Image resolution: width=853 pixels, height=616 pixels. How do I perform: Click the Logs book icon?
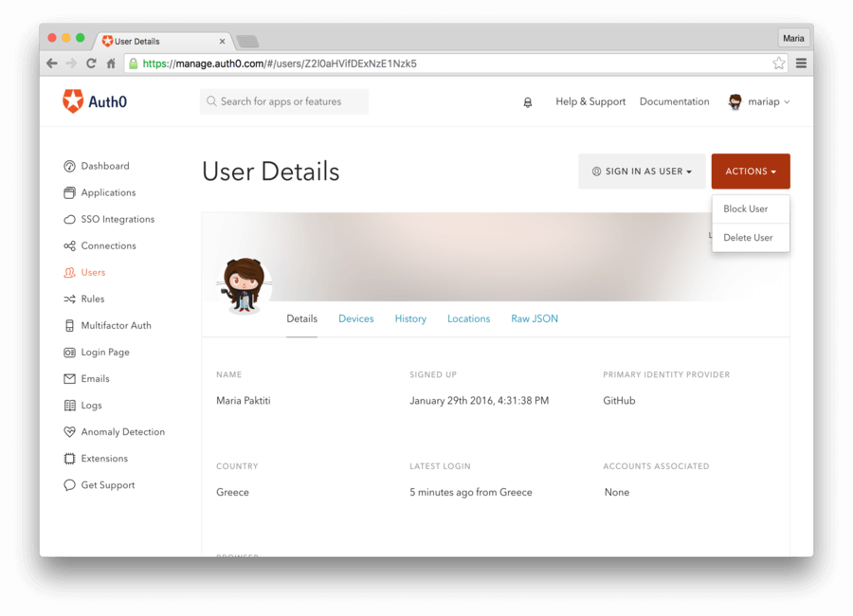[69, 406]
